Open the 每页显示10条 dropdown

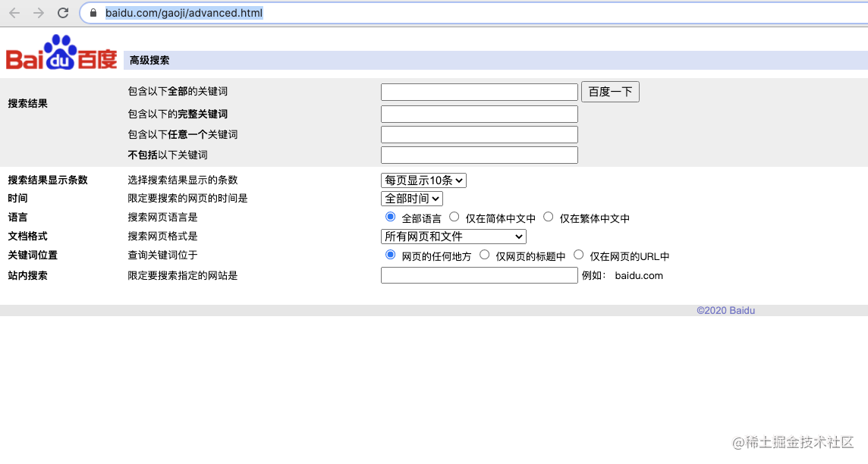[x=423, y=180]
